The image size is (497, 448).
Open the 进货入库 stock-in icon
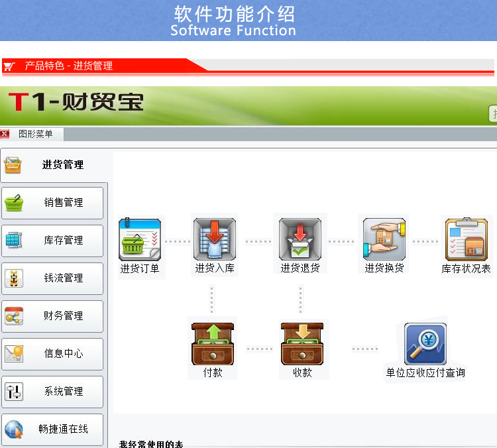(215, 239)
